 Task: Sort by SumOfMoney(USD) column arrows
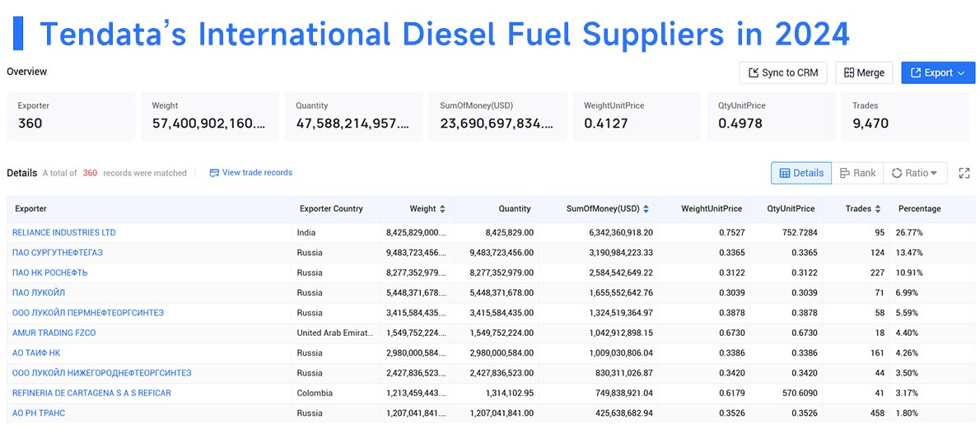coord(646,209)
